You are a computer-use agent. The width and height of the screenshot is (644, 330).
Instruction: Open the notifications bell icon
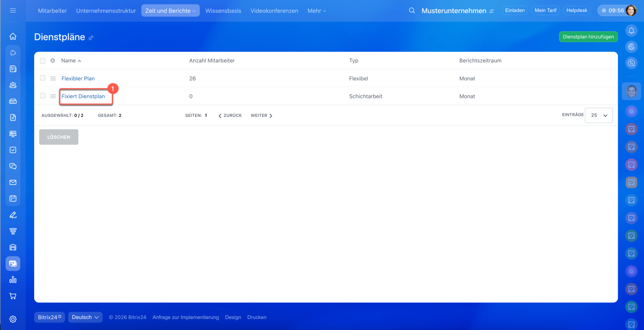pos(631,31)
